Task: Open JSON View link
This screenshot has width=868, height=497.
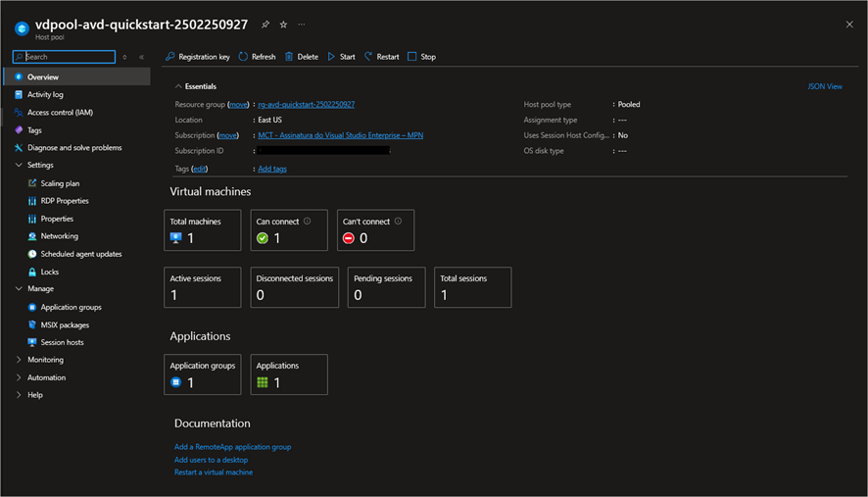Action: 824,86
